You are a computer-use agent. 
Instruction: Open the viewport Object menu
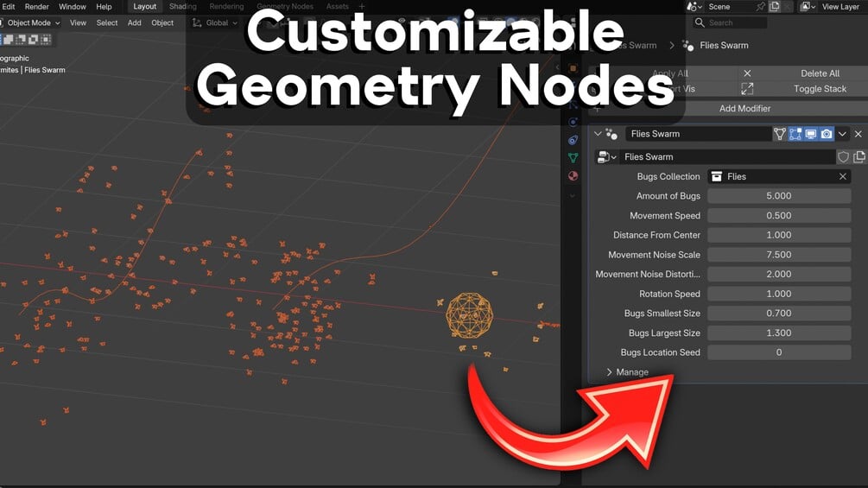162,22
